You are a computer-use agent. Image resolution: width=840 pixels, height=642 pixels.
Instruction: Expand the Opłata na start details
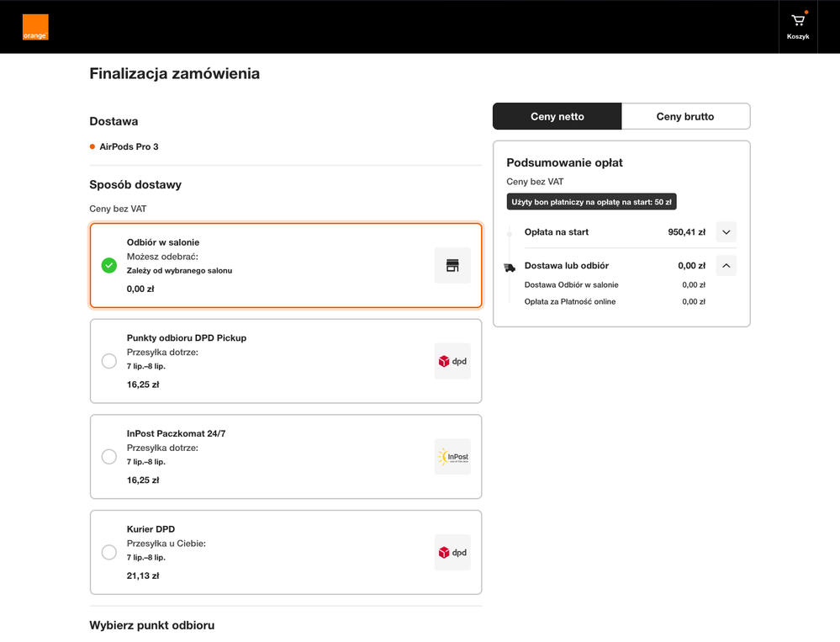726,232
